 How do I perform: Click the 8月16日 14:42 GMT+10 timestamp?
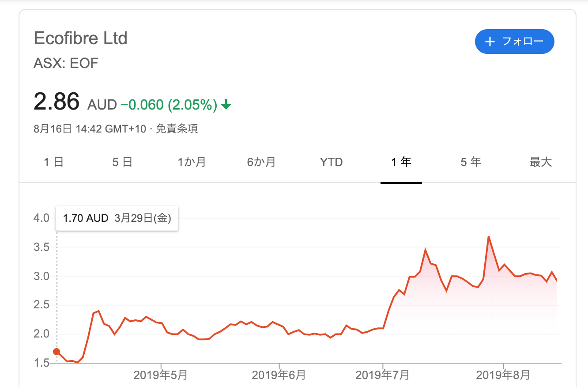(x=90, y=129)
